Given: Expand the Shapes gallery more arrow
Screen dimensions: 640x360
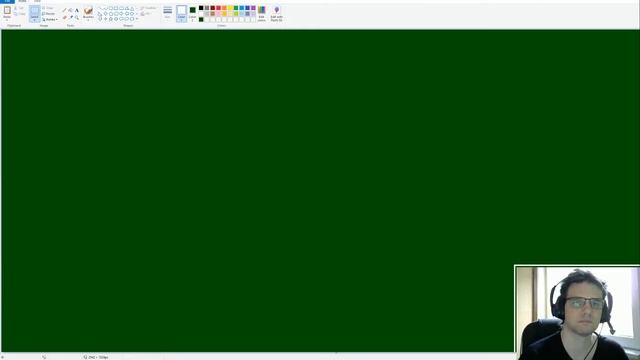Looking at the screenshot, I should tap(137, 19).
